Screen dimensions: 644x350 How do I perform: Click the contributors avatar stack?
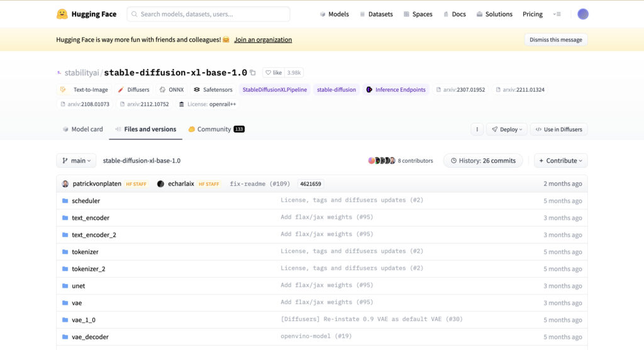(382, 160)
